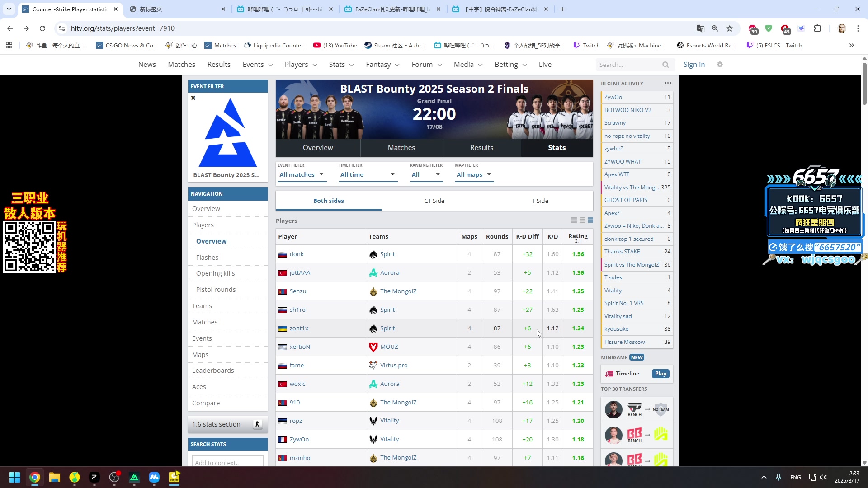Click the Spirit team logo next to donk

click(373, 254)
